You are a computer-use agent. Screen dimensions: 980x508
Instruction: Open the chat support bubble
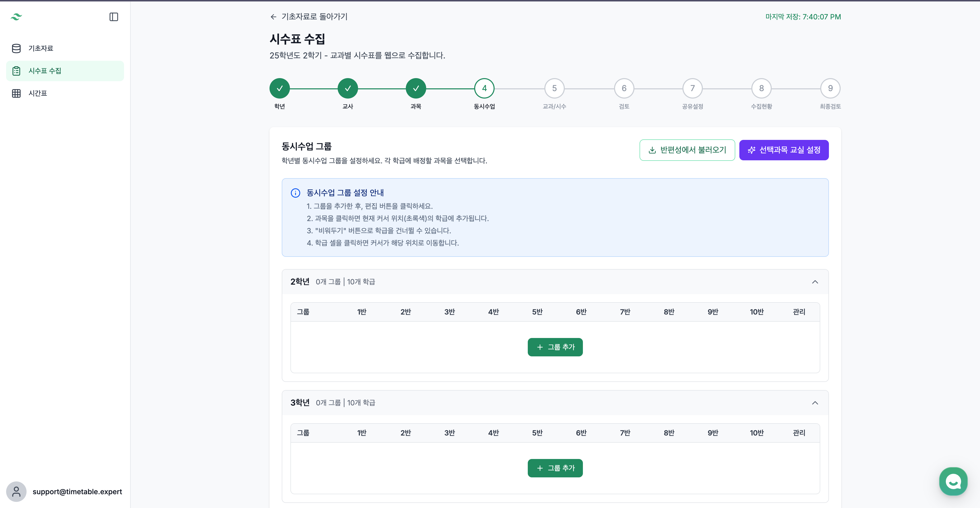tap(953, 481)
